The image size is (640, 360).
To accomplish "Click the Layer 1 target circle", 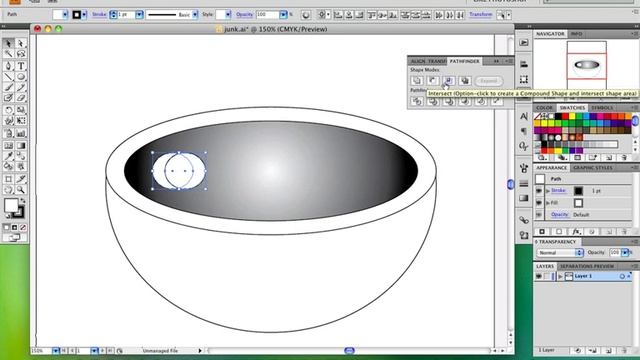I will [x=622, y=276].
